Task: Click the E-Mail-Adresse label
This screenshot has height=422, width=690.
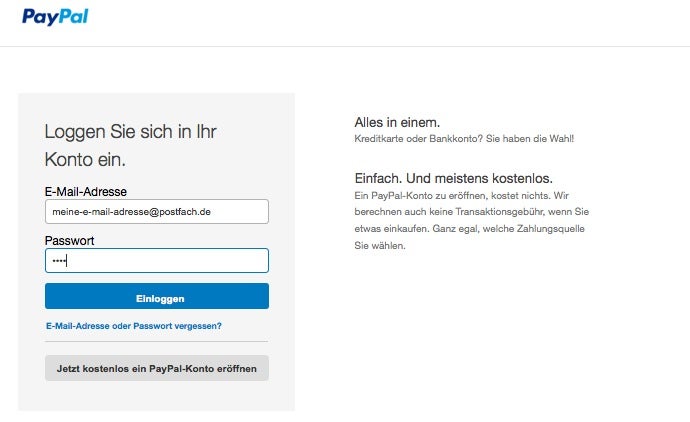Action: click(x=86, y=192)
